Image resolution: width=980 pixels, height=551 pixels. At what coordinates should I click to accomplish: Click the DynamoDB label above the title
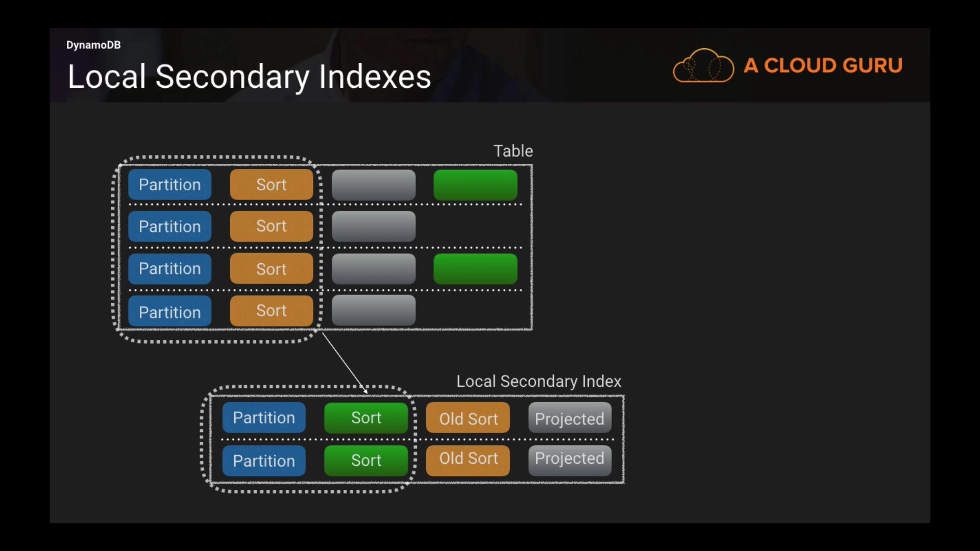[x=93, y=45]
